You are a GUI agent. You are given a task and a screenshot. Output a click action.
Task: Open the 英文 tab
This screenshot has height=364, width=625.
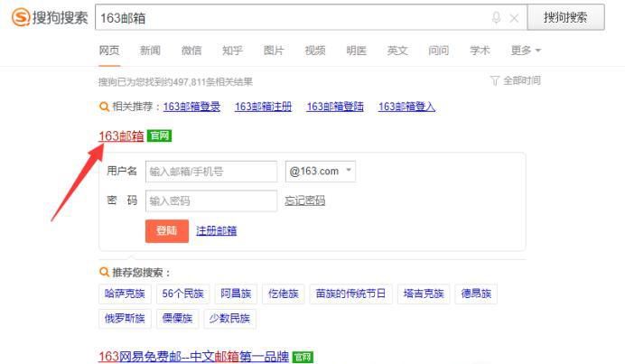point(397,51)
